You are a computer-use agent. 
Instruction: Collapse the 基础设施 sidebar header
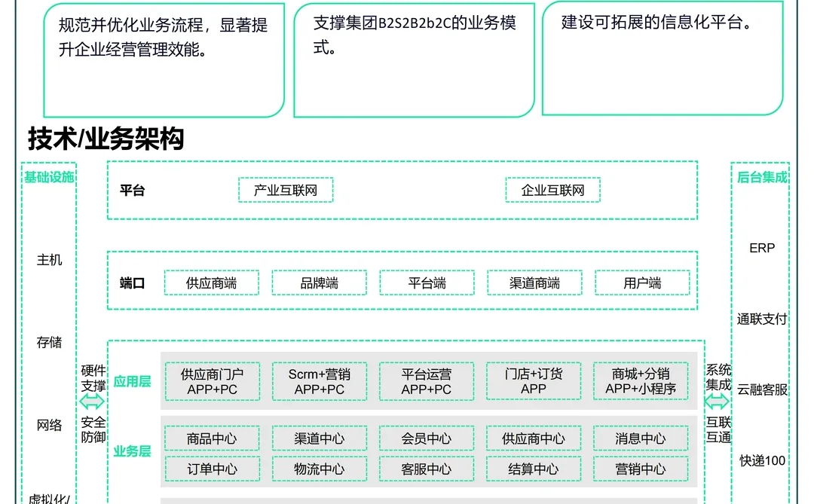47,179
